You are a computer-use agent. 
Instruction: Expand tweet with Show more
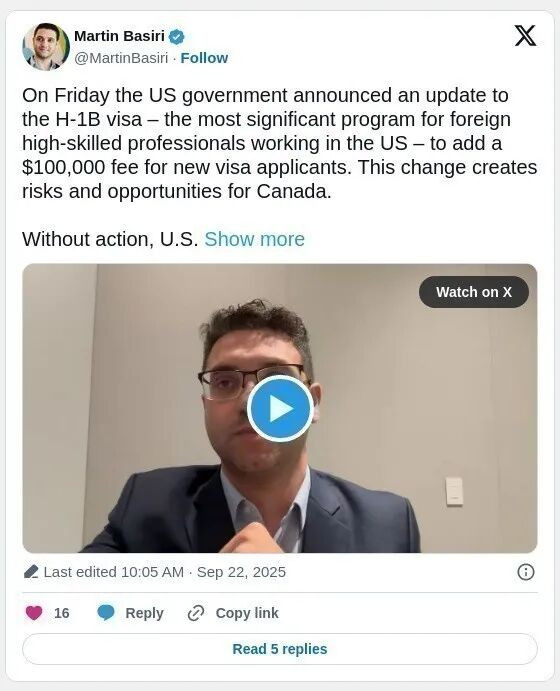coord(254,239)
